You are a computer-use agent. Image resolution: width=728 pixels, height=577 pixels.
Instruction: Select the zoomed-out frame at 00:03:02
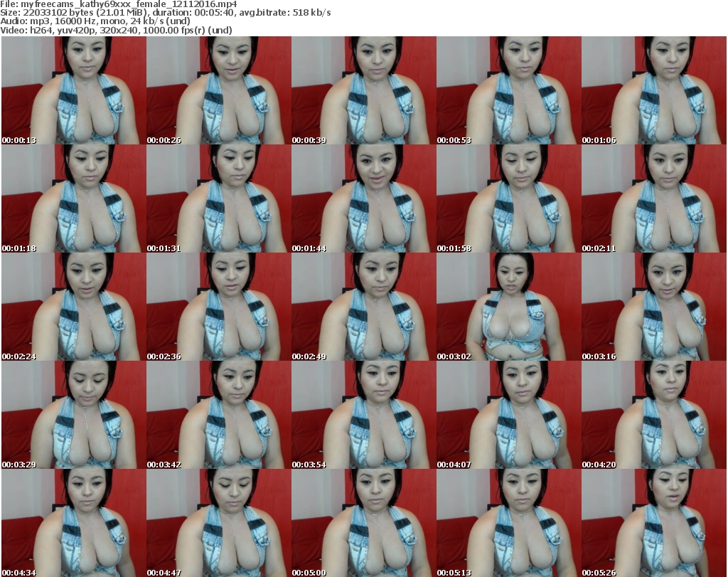coord(508,307)
